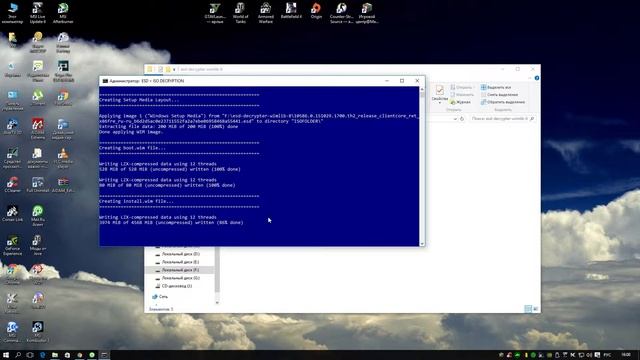The width and height of the screenshot is (640, 360).
Task: Open File Explorer from taskbar
Action: tap(55, 355)
